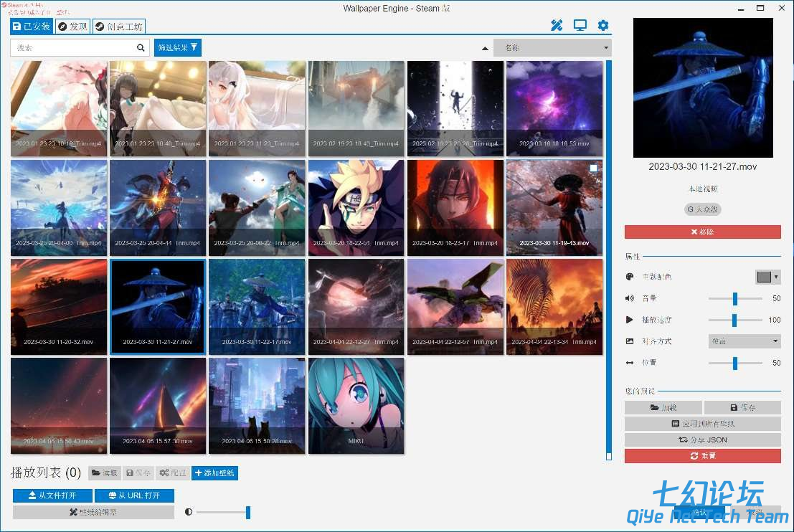
Task: Select the purple dragon creature wallpaper thumbnail
Action: click(455, 307)
